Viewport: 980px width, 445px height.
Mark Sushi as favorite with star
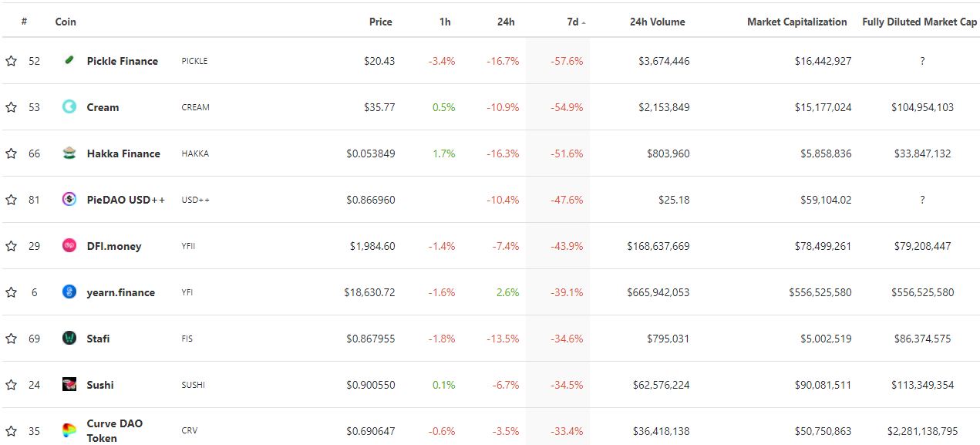pyautogui.click(x=11, y=385)
